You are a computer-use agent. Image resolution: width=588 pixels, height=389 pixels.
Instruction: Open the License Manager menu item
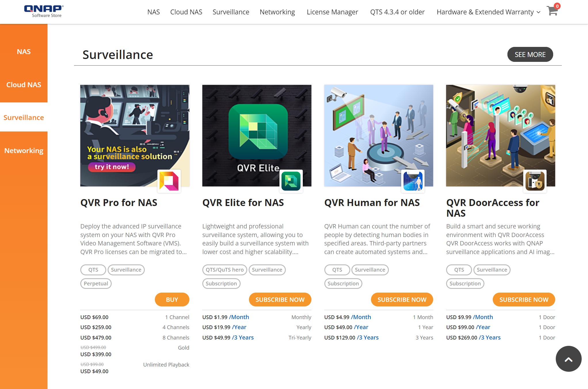coord(332,12)
